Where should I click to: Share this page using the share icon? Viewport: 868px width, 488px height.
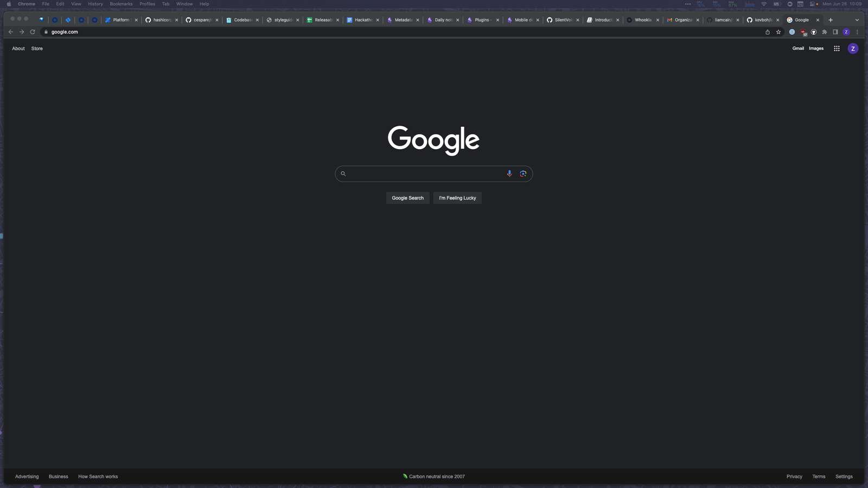click(767, 32)
